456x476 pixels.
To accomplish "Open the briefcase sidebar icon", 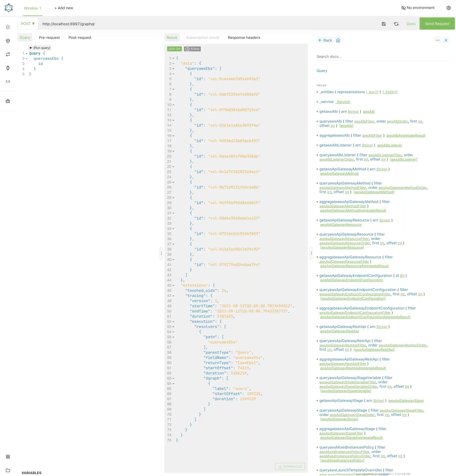I will [8, 101].
